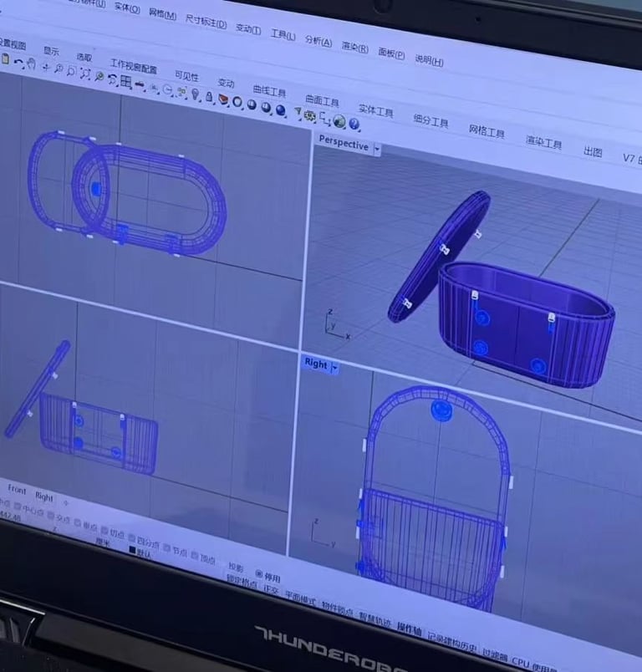The image size is (642, 672).
Task: Open the 面板(P) menu
Action: 391,53
